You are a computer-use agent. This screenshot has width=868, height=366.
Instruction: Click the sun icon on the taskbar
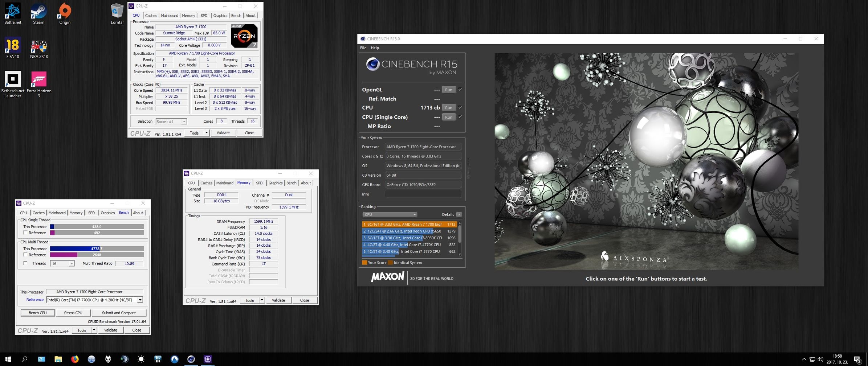tap(141, 359)
